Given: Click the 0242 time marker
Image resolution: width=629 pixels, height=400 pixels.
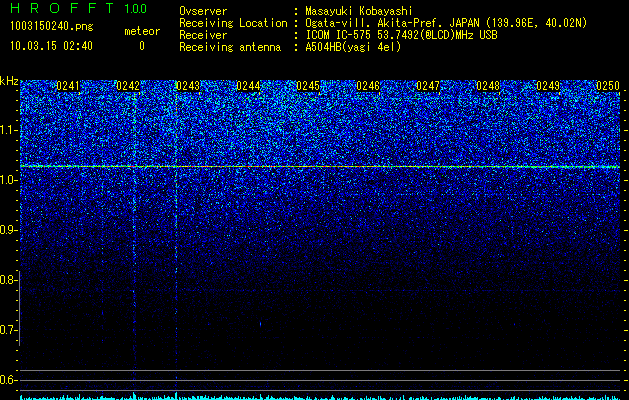Looking at the screenshot, I should coord(128,86).
